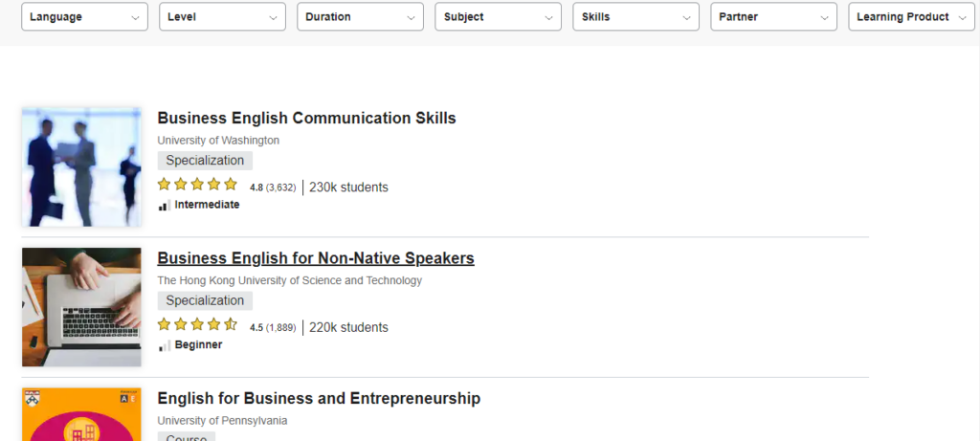Click the orange Penn course thumbnail
The image size is (980, 441).
tap(81, 414)
